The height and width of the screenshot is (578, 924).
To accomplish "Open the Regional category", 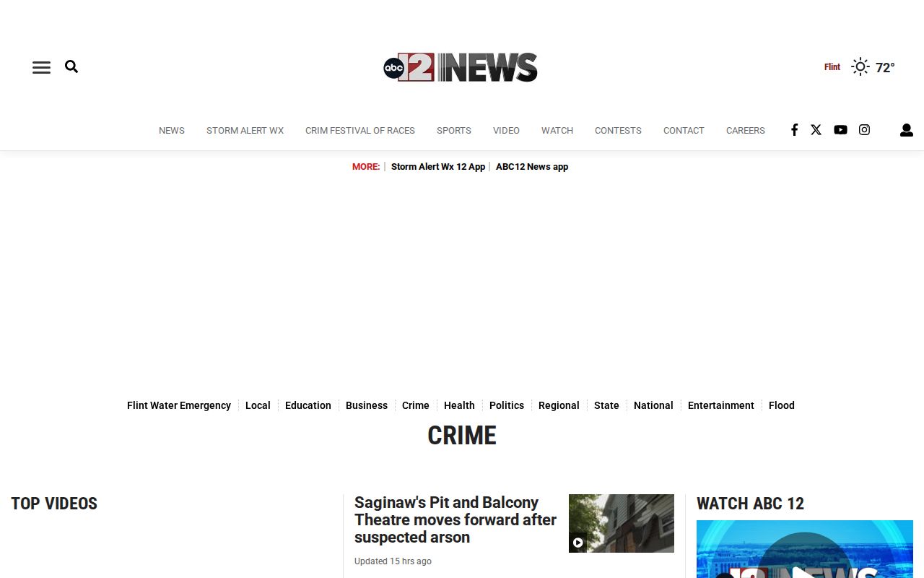I will click(x=559, y=405).
